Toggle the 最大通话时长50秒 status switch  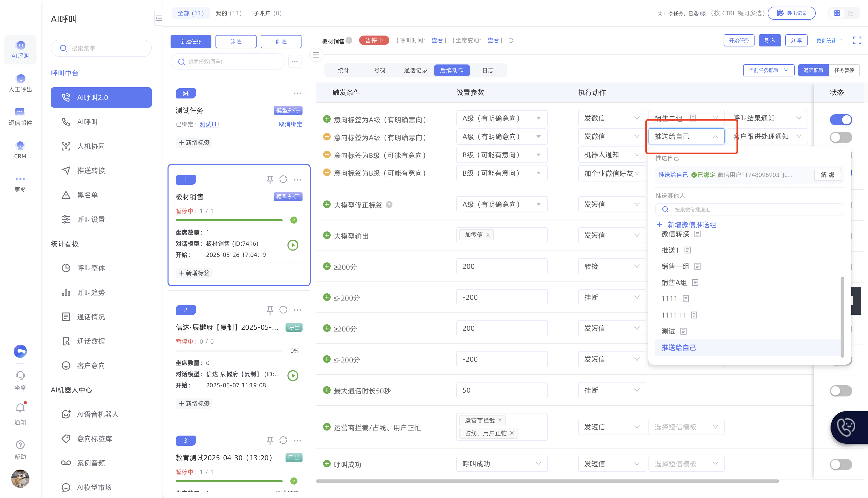pyautogui.click(x=841, y=391)
